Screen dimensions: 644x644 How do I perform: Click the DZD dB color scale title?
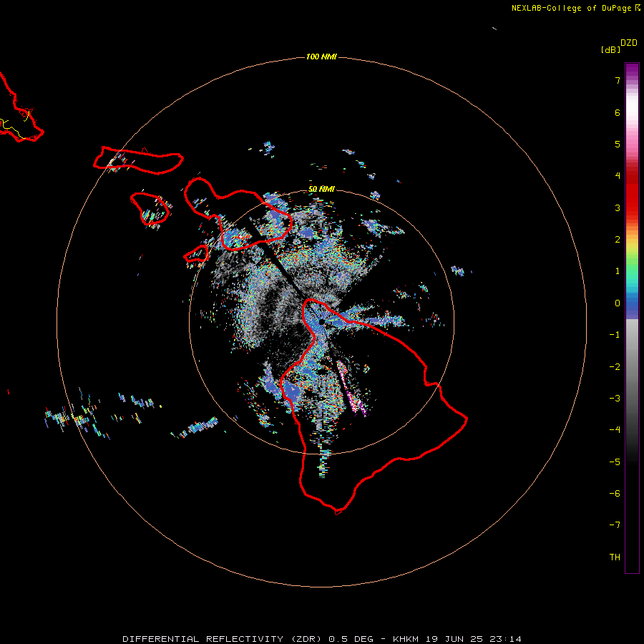[619, 46]
